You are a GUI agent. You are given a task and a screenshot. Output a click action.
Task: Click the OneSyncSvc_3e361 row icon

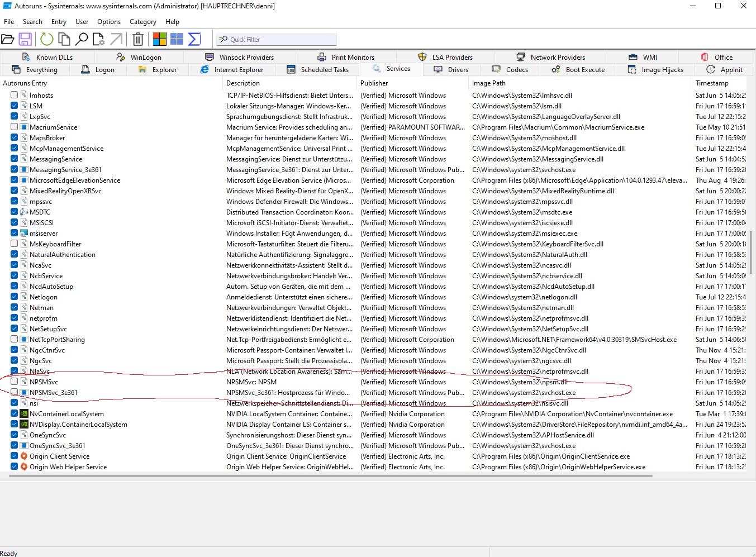coord(24,446)
